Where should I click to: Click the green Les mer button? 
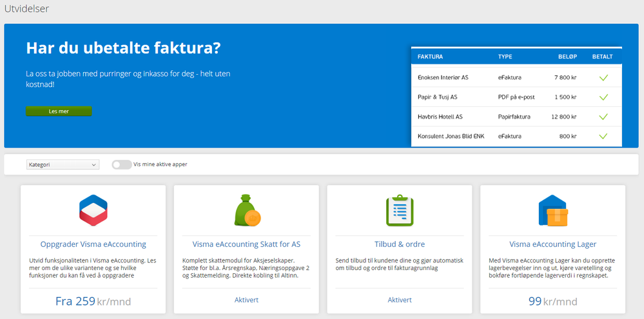[59, 111]
